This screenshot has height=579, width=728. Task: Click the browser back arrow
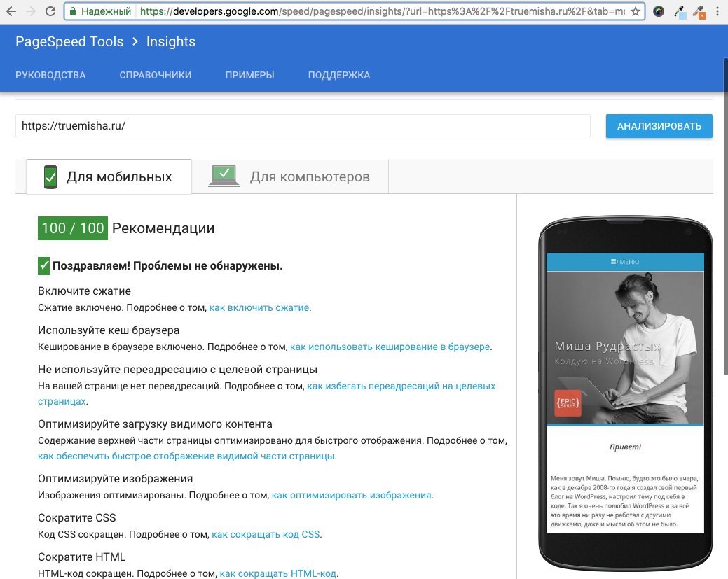pyautogui.click(x=11, y=11)
